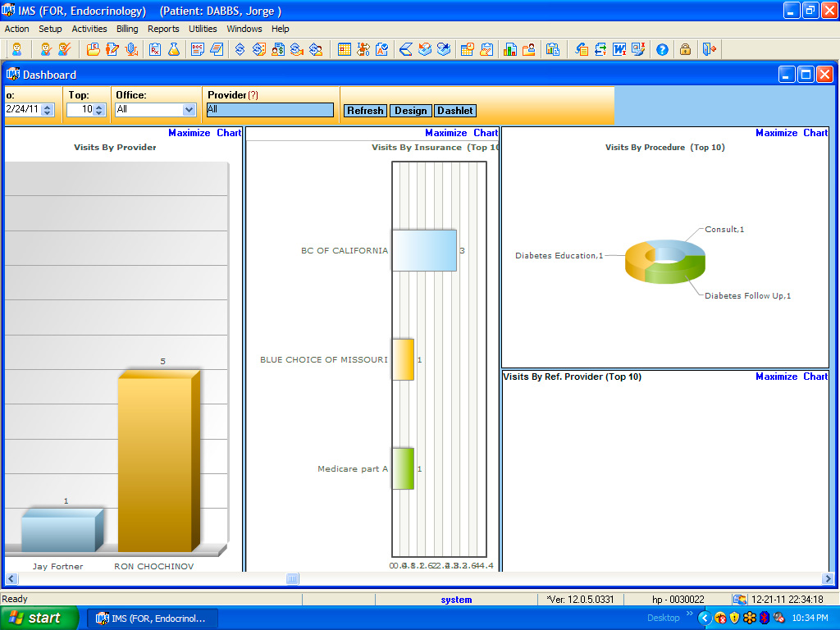Click Chart link on Visits By Provider
The height and width of the screenshot is (630, 840).
point(229,133)
